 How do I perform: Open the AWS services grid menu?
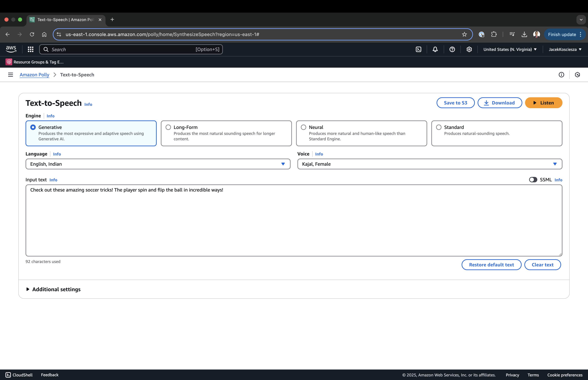point(31,49)
